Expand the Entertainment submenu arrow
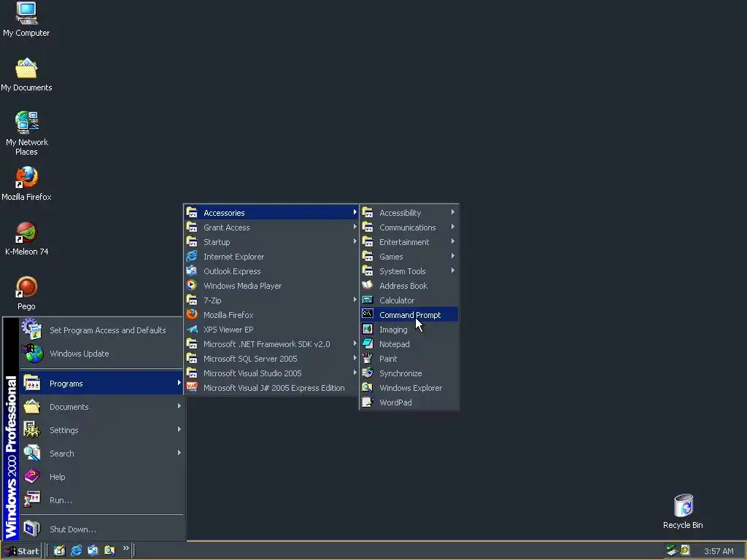The height and width of the screenshot is (560, 747). pyautogui.click(x=452, y=241)
